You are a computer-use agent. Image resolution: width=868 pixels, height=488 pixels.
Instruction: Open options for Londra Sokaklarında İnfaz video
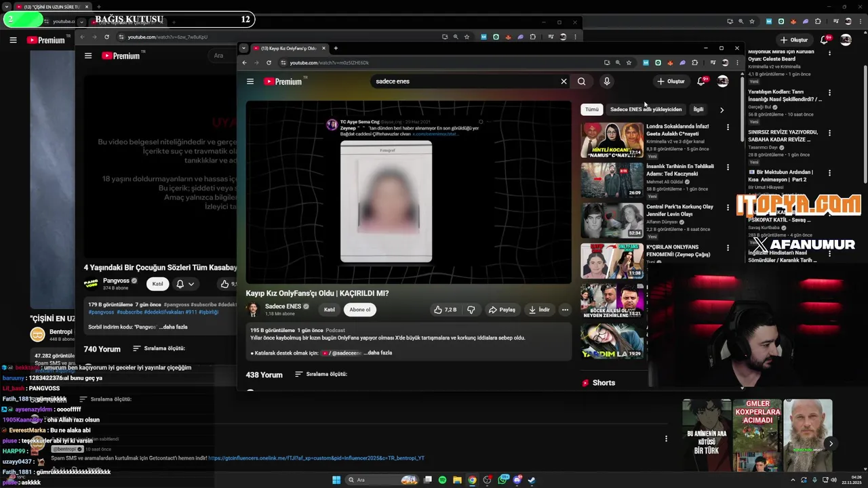728,127
